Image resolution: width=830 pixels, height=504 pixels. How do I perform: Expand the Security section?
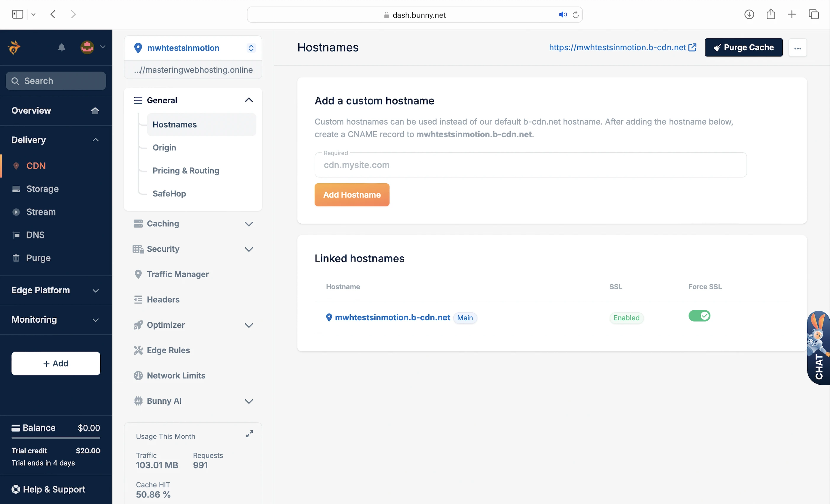click(249, 249)
